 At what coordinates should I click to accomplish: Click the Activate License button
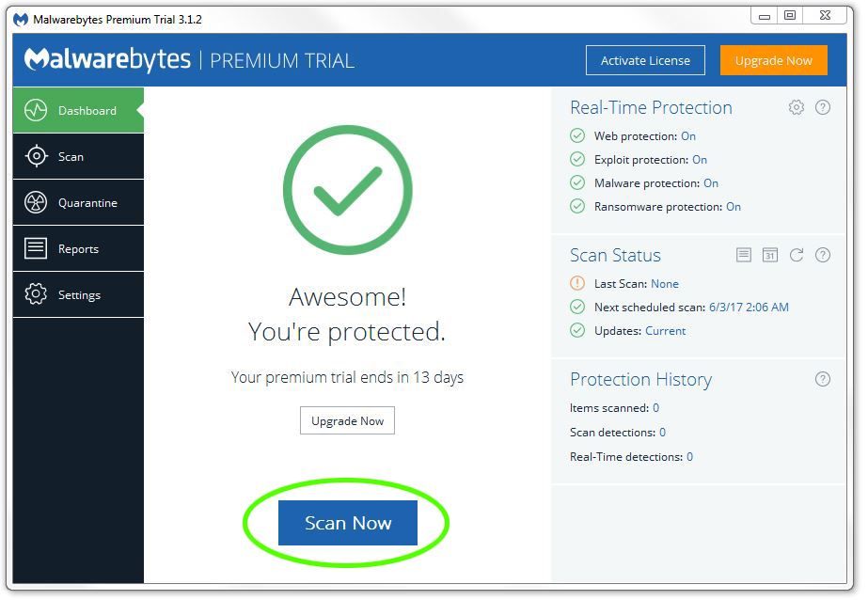pos(645,60)
